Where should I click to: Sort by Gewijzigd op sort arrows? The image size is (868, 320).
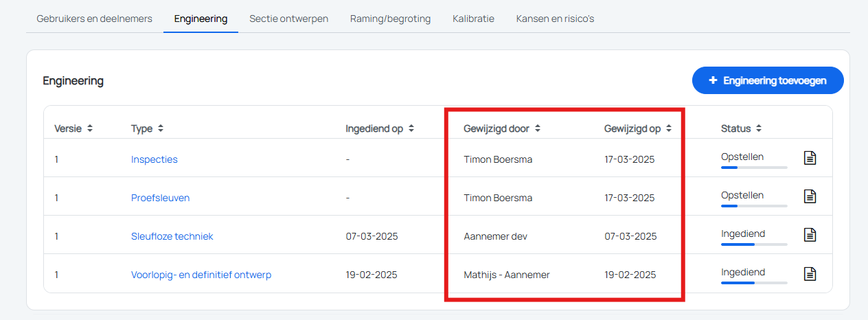[x=669, y=128]
